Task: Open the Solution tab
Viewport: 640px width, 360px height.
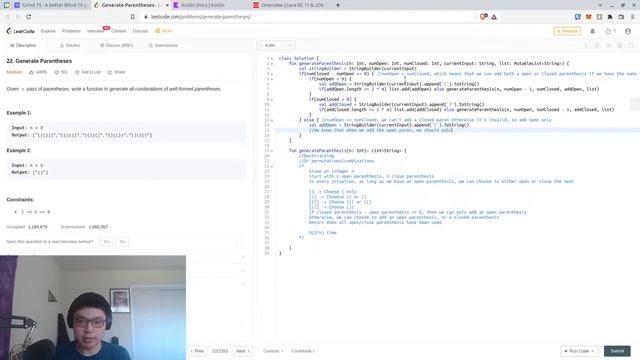Action: (x=70, y=45)
